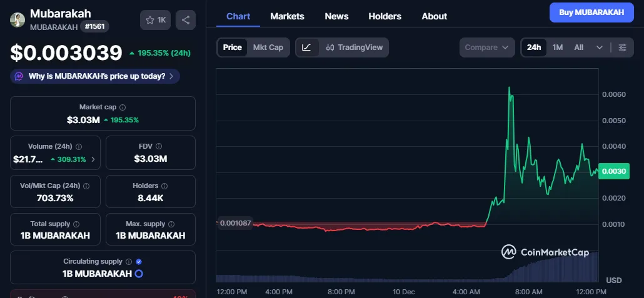Expand the 24h volume details arrow

(x=94, y=159)
